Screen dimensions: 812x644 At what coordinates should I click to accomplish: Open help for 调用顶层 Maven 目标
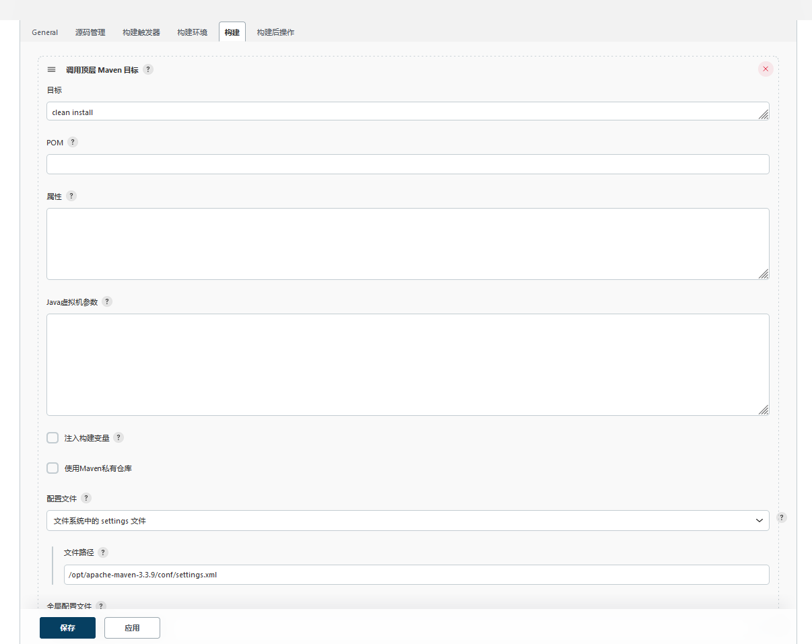pyautogui.click(x=148, y=69)
